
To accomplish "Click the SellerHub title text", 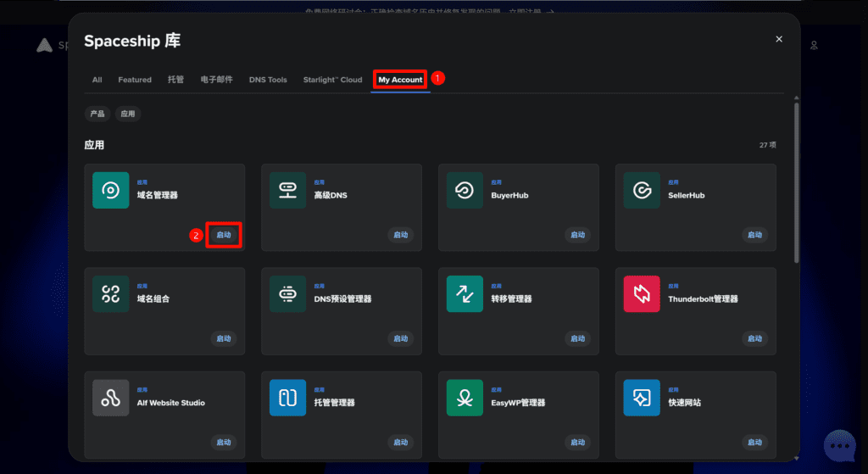I will click(x=687, y=196).
